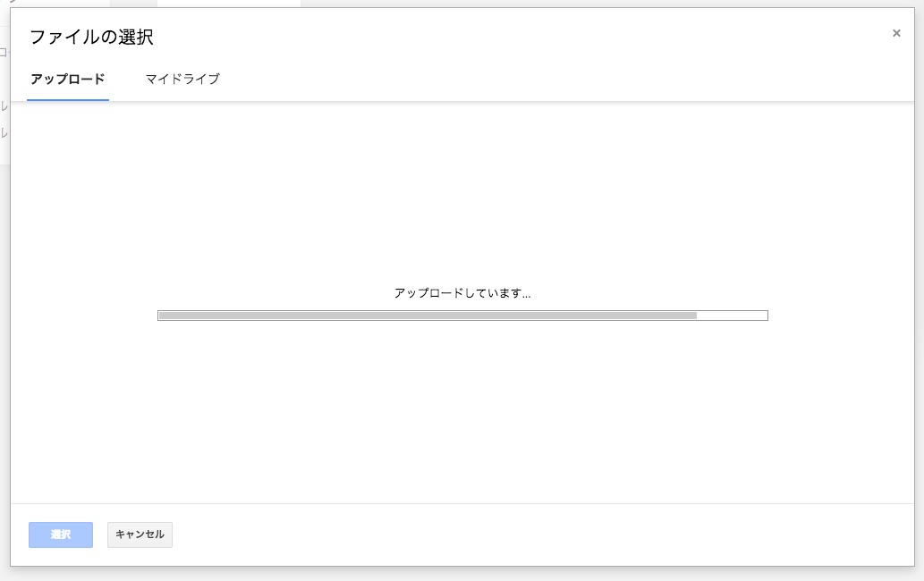Click the キャンセル button to stop uploading
The image size is (924, 581).
(x=140, y=535)
